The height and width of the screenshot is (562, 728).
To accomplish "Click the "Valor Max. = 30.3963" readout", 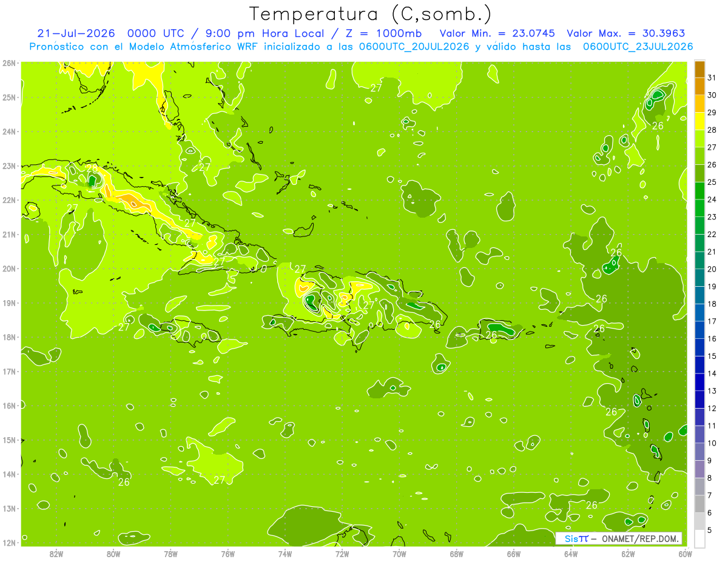I will coord(626,33).
